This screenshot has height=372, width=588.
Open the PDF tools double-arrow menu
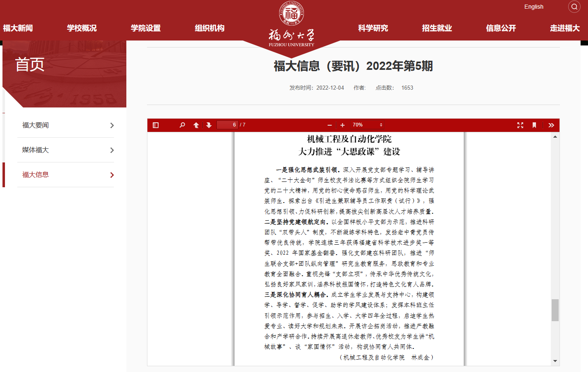pyautogui.click(x=551, y=125)
